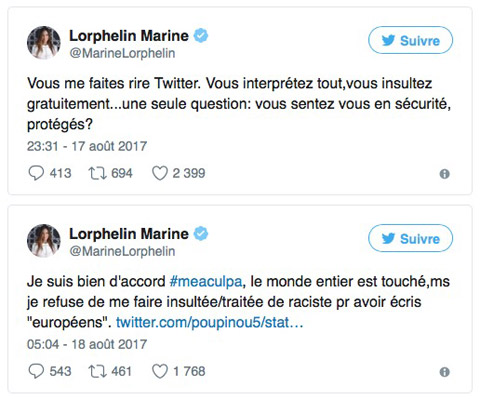Like the tweet with 1 768 hearts
Viewport: 480px width, 399px height.
[x=160, y=372]
